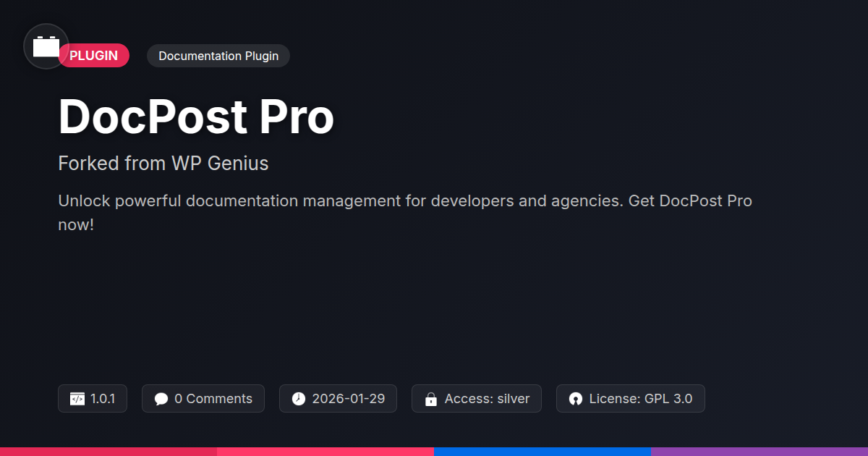Click the plugin brick icon in circle
The width and height of the screenshot is (868, 456).
pos(46,46)
